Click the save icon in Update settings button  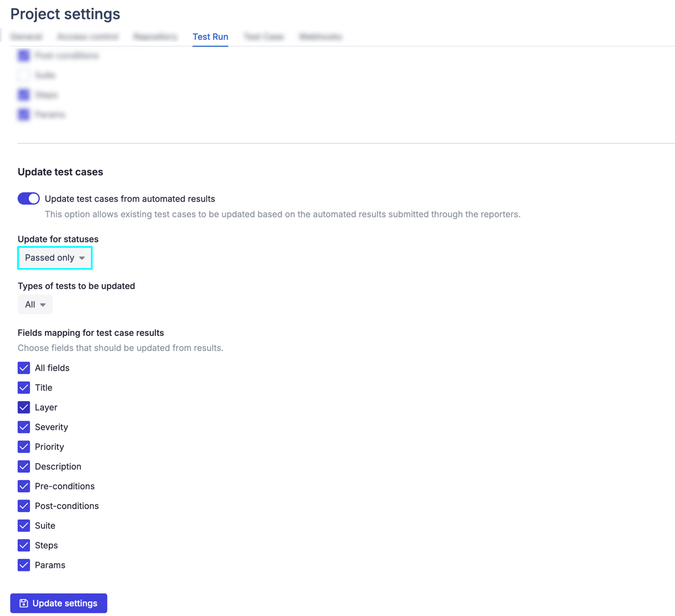click(24, 603)
